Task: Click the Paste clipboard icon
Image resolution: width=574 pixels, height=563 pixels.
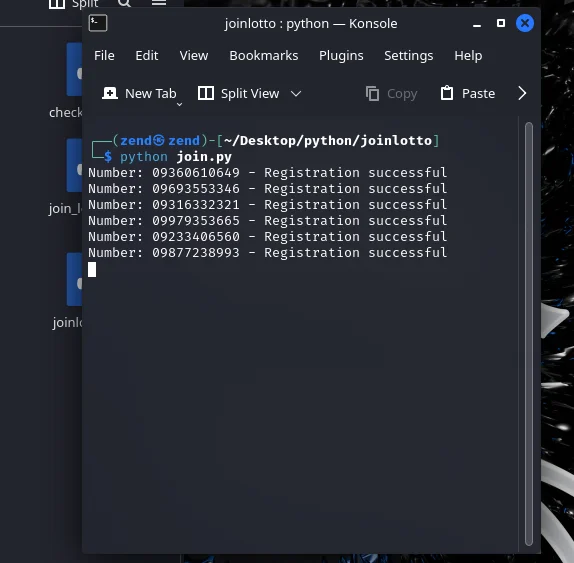Action: coord(447,93)
